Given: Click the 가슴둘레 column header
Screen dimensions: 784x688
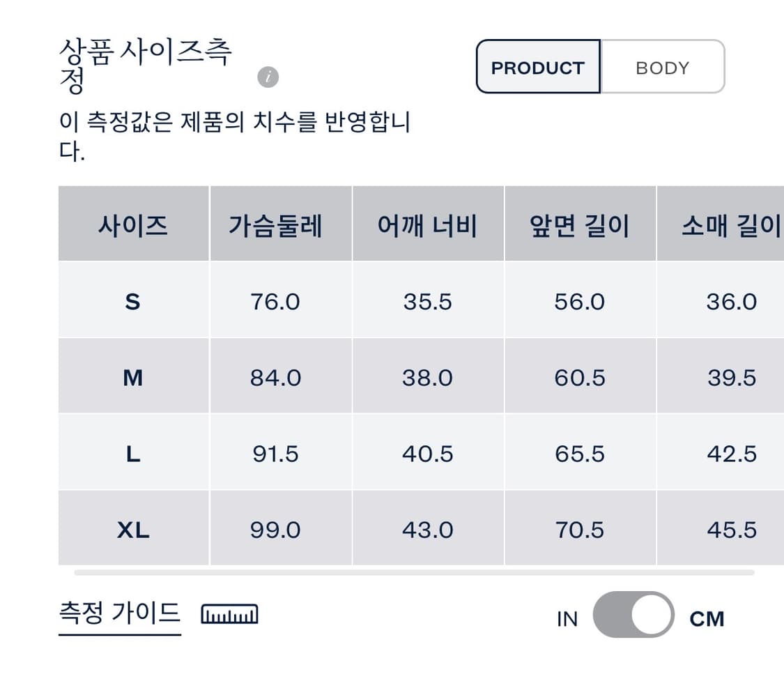Looking at the screenshot, I should [275, 224].
